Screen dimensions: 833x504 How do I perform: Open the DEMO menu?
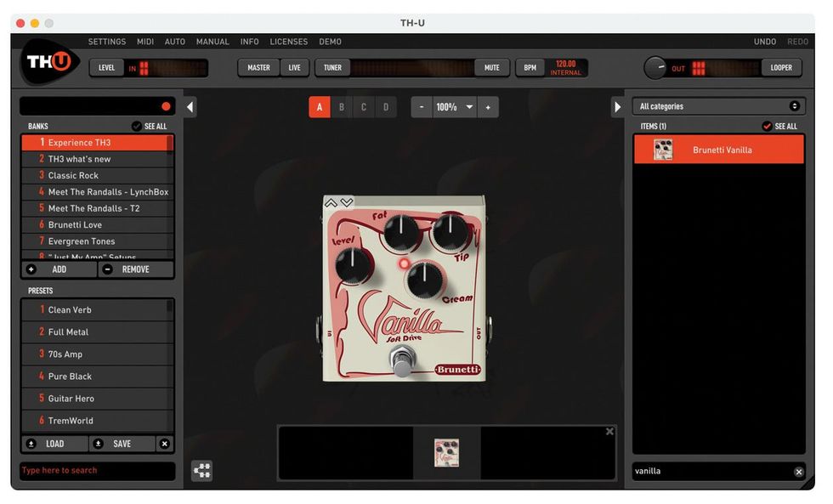click(x=330, y=42)
